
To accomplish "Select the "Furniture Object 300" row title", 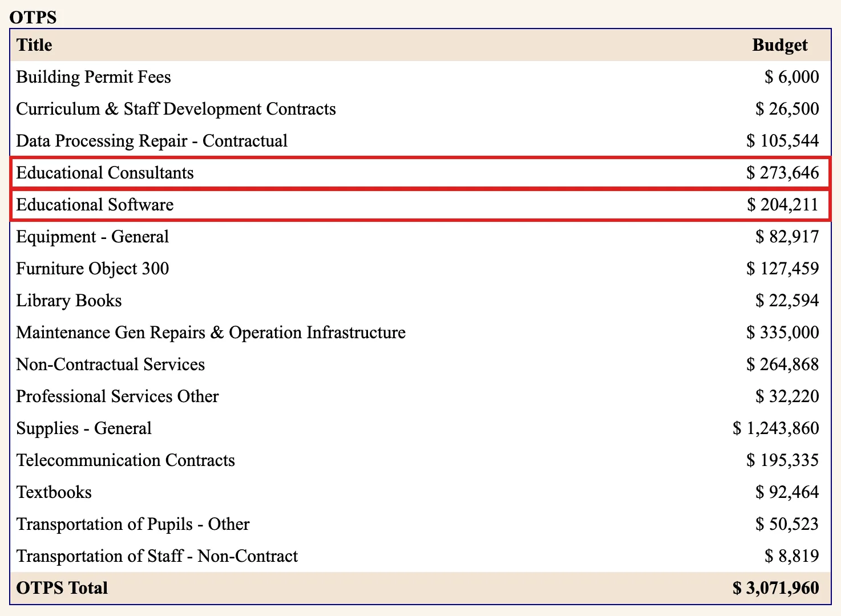I will [x=92, y=269].
